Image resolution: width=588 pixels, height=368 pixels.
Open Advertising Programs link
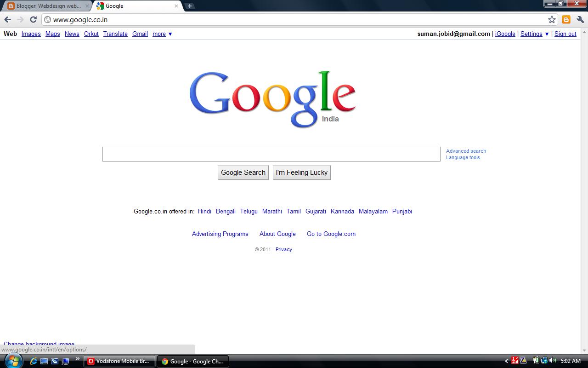(220, 234)
